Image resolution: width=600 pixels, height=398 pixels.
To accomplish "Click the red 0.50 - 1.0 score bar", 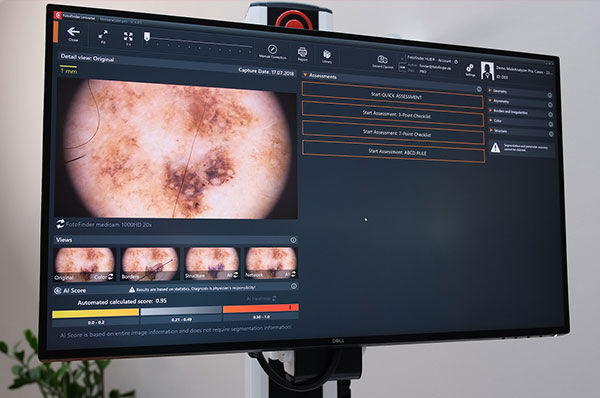I will 261,308.
